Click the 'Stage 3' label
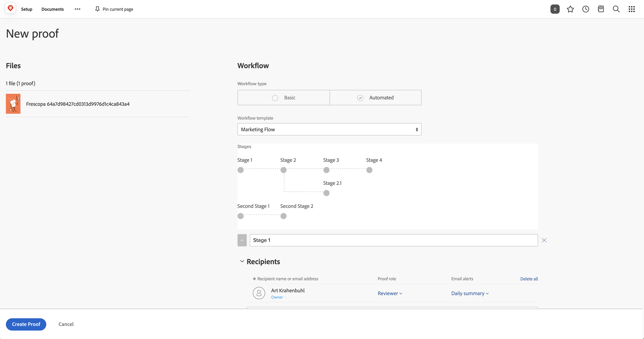The width and height of the screenshot is (644, 339). pyautogui.click(x=331, y=160)
